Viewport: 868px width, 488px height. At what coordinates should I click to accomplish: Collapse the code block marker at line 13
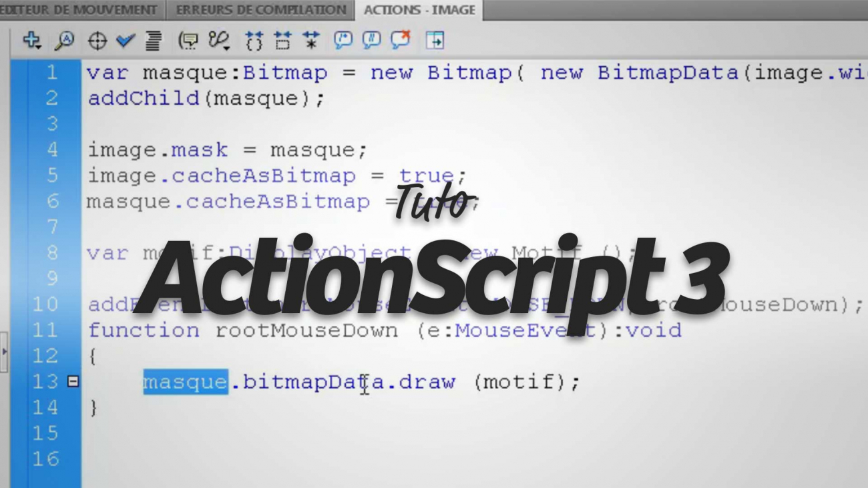coord(72,383)
